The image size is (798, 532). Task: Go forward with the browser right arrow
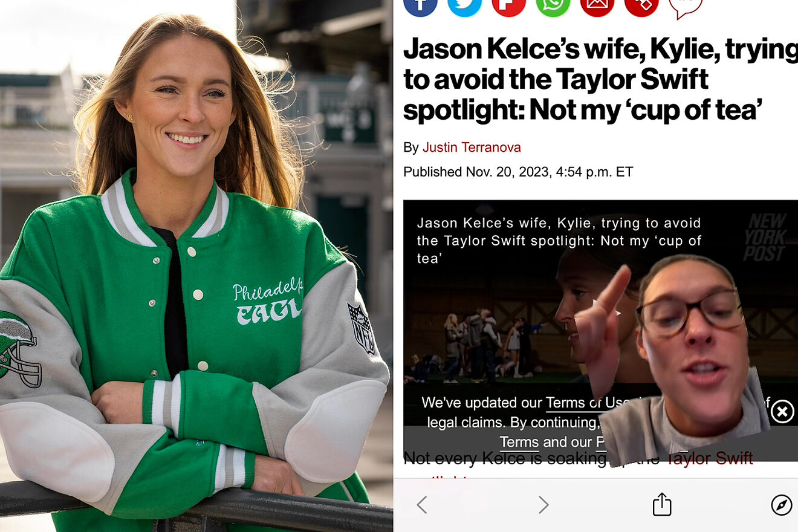coord(543,505)
